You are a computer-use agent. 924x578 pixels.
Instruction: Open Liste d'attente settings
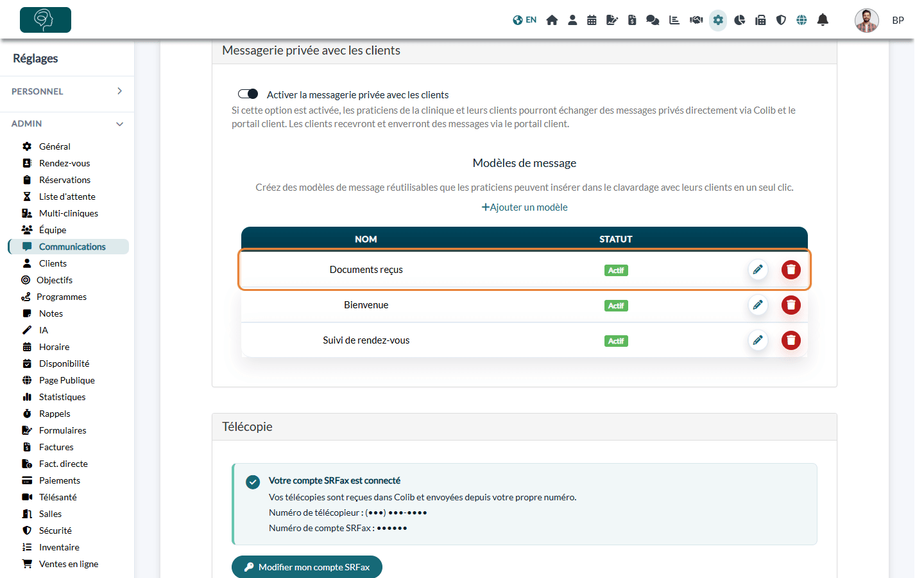[x=67, y=197]
